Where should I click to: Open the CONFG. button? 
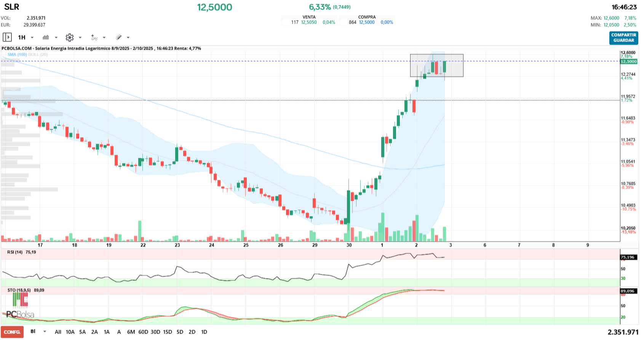(12, 332)
